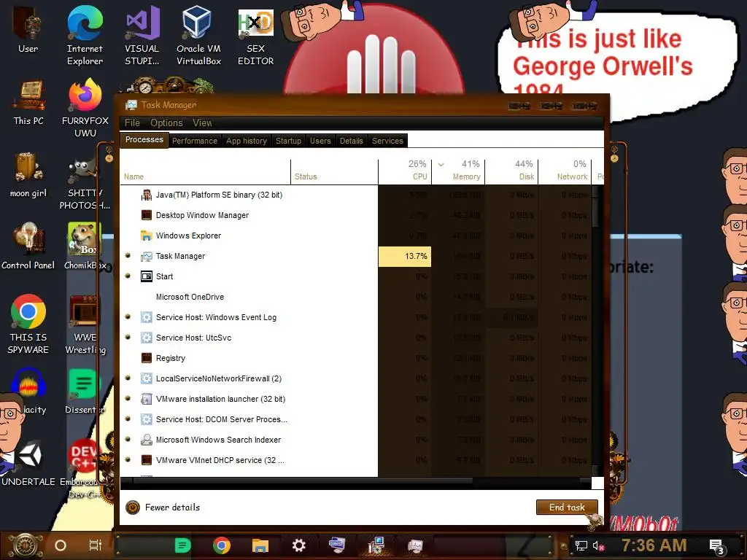Sort by the Status column header
The width and height of the screenshot is (747, 560).
334,171
